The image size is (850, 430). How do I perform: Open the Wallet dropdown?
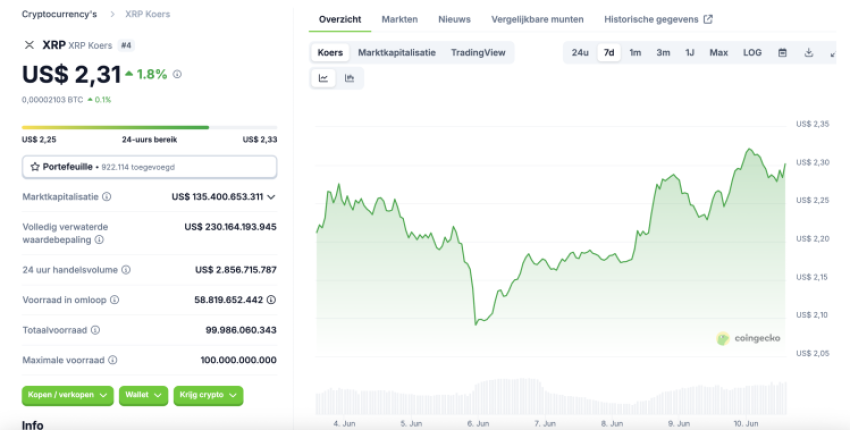[144, 395]
